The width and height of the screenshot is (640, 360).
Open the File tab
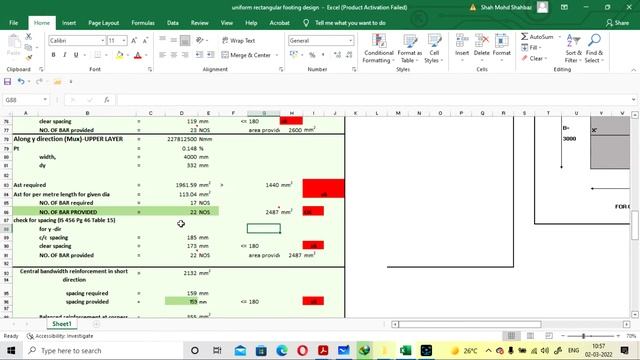13,23
